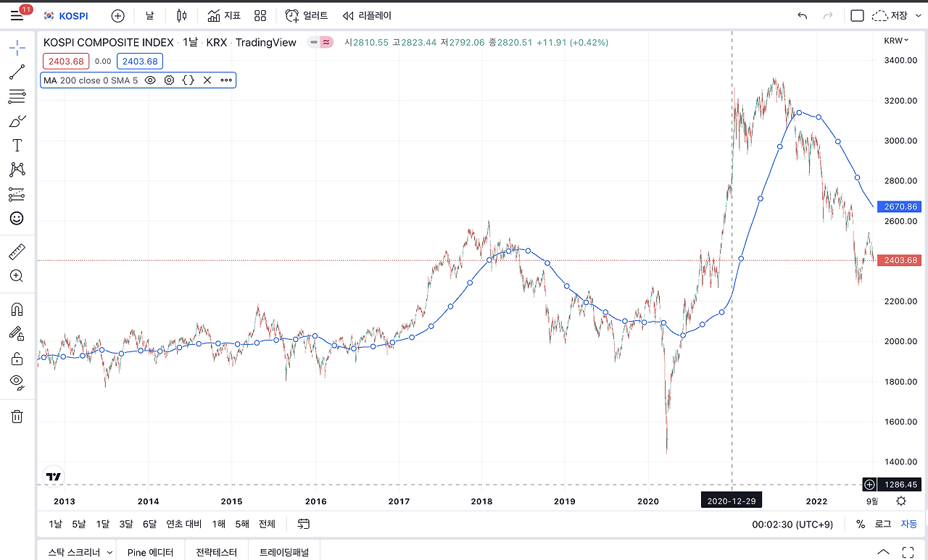Set date range to 5해
This screenshot has height=560, width=928.
point(242,524)
